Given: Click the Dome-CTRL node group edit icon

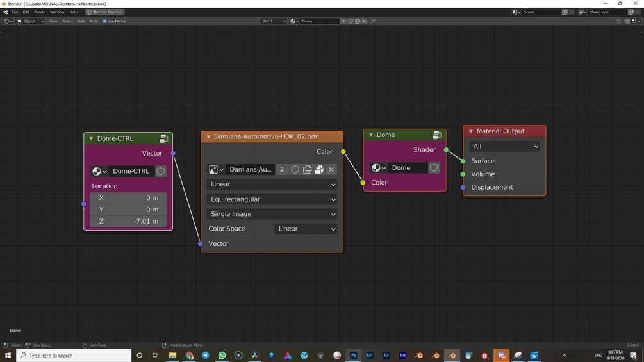Looking at the screenshot, I should (163, 138).
